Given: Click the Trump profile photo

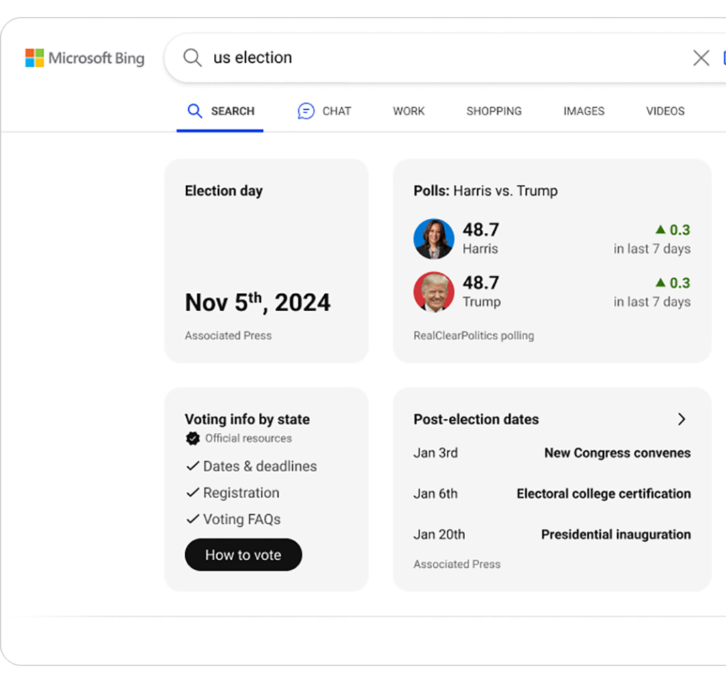Looking at the screenshot, I should coord(434,292).
